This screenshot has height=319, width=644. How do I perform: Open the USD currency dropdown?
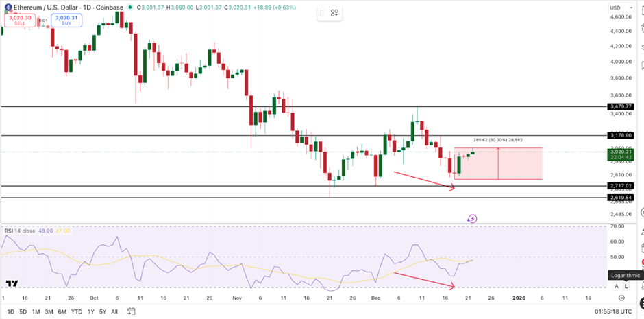pyautogui.click(x=616, y=8)
